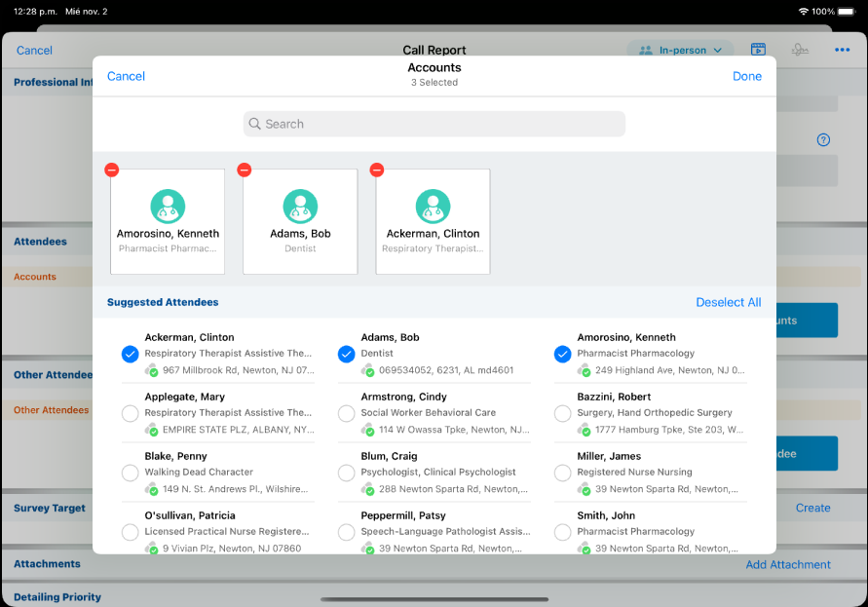Select Blum, Craig as attendee

click(346, 474)
